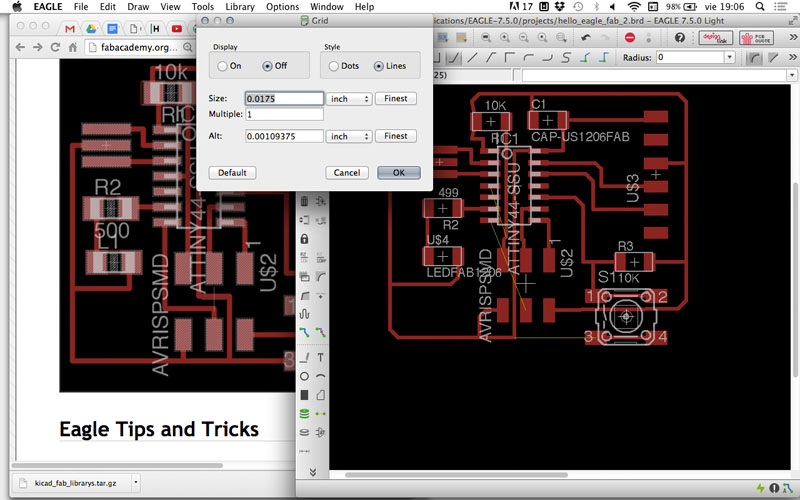Screen dimensions: 800x500
Task: Expand the wire bend toolbar overflow chevron
Action: (792, 58)
